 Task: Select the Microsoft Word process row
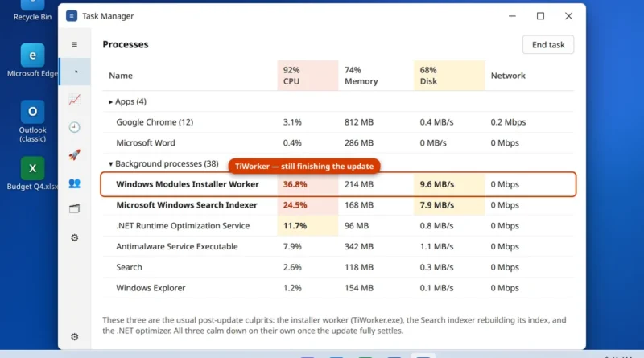(338, 143)
